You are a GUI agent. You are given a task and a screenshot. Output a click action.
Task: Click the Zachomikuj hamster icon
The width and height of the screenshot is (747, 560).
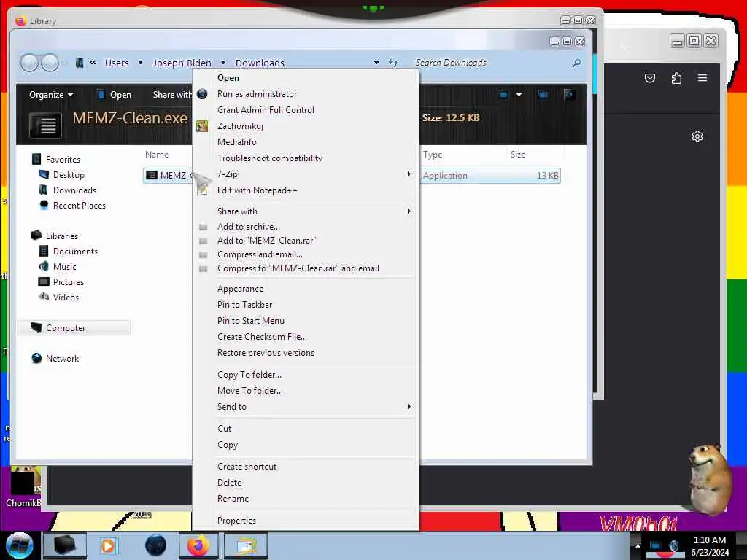point(202,126)
